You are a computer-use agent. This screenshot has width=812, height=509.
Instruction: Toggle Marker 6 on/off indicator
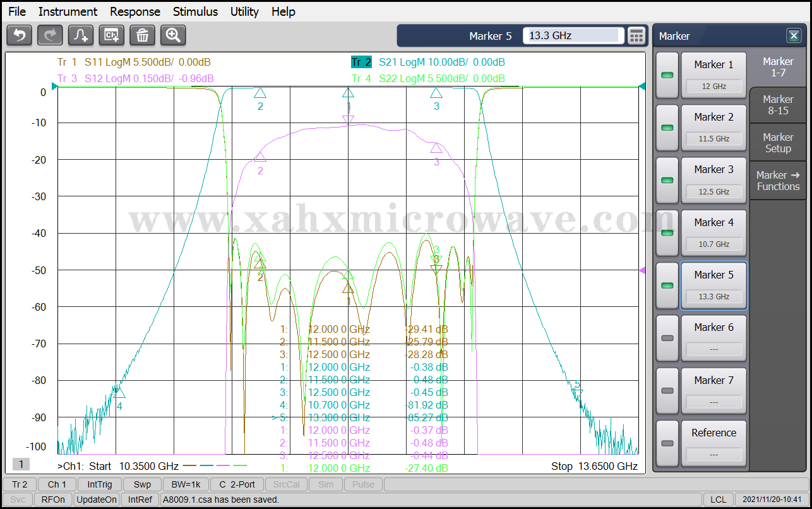pyautogui.click(x=667, y=338)
